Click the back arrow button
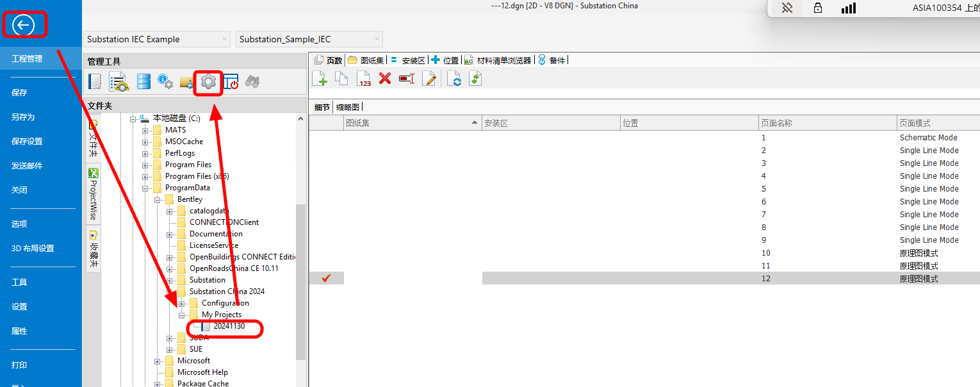This screenshot has width=980, height=387. (x=24, y=26)
